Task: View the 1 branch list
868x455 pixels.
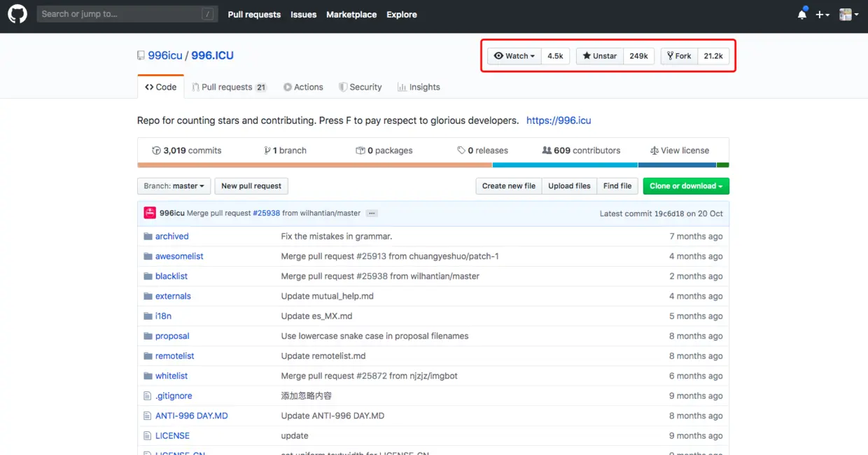Action: tap(286, 150)
